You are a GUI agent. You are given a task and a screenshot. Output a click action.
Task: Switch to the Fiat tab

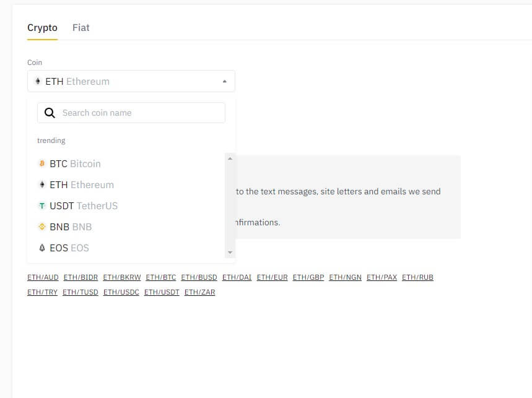81,28
